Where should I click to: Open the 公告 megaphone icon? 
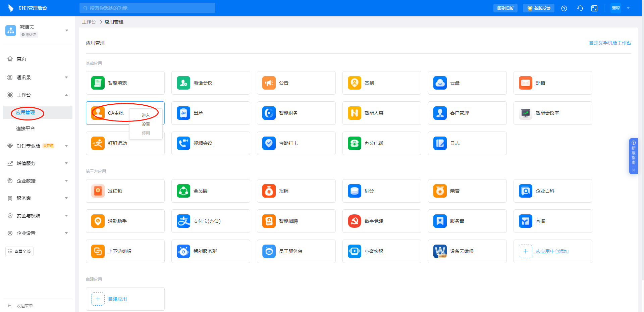(x=269, y=83)
